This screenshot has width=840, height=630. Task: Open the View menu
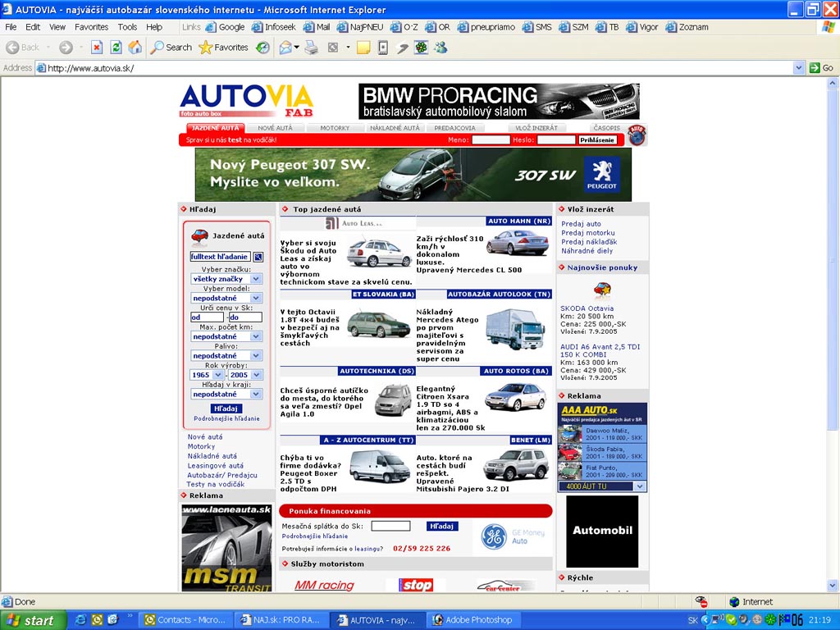pyautogui.click(x=57, y=27)
